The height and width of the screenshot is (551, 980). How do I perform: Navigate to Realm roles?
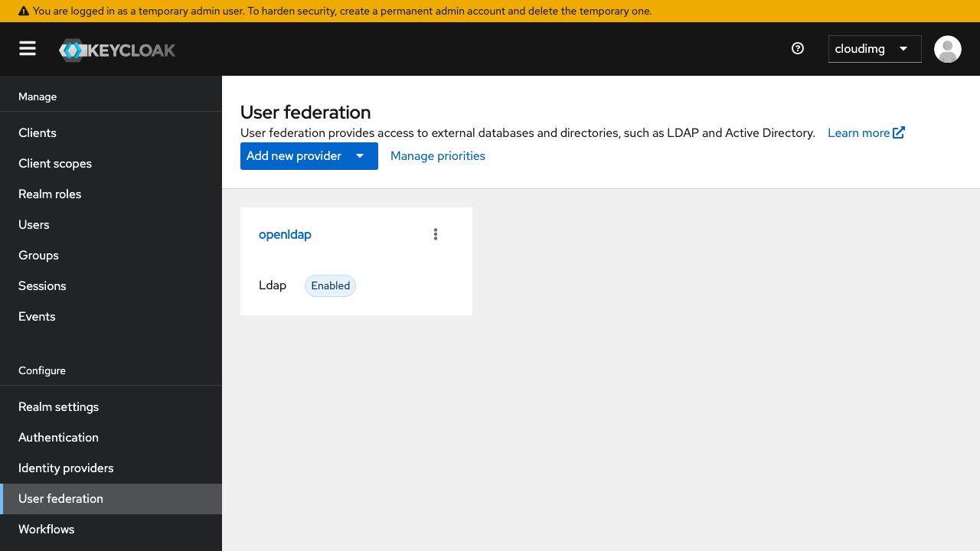point(111,194)
